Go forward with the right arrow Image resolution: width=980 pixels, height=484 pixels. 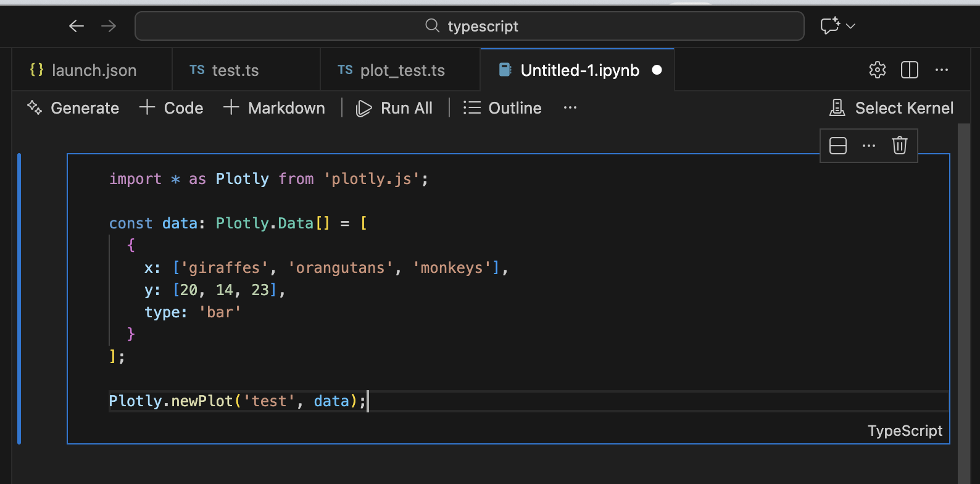pos(109,26)
